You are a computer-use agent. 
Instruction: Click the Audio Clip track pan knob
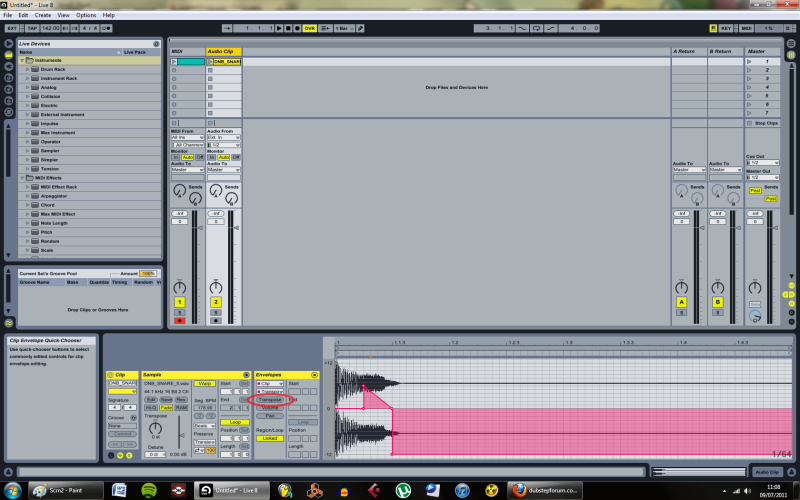(216, 287)
